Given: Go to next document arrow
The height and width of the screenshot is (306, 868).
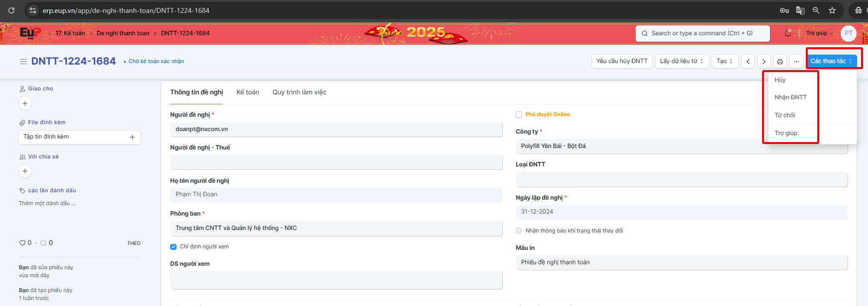Looking at the screenshot, I should point(764,62).
